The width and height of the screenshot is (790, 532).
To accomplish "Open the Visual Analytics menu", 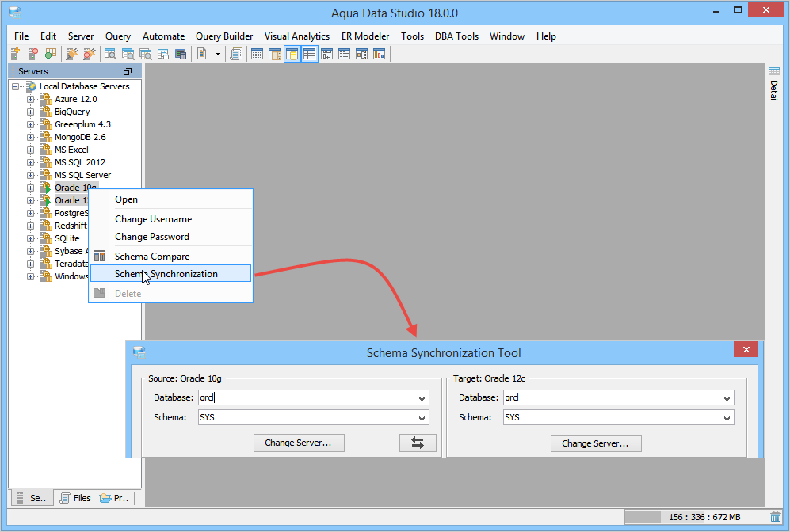I will tap(297, 36).
